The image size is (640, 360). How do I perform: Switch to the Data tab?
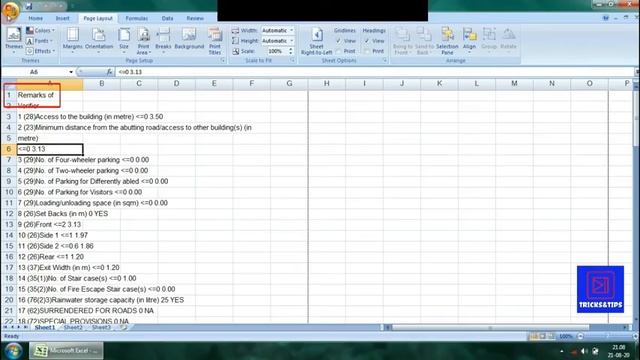coord(167,18)
